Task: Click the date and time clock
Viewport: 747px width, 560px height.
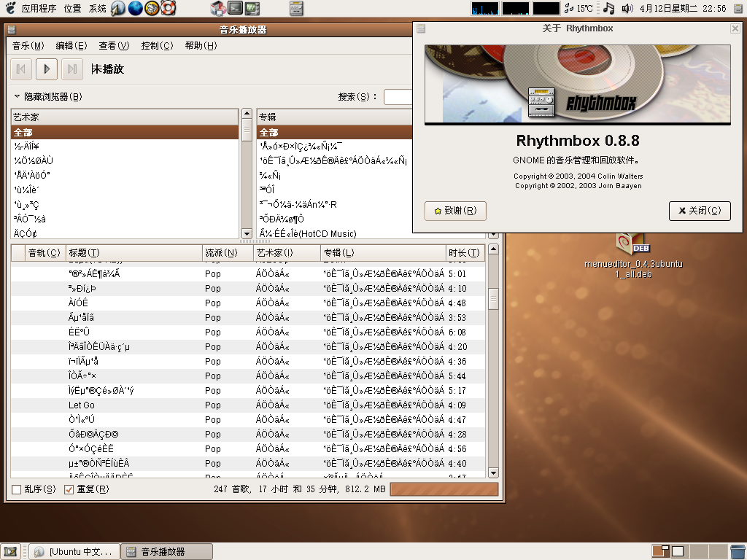Action: pos(683,8)
